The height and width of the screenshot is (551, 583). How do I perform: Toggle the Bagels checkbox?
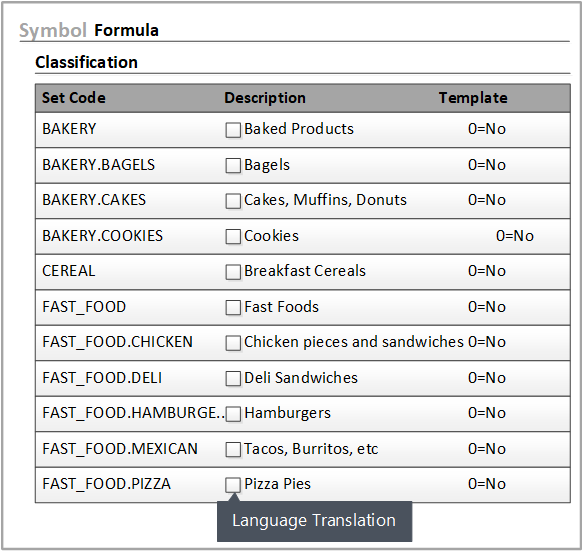point(233,165)
